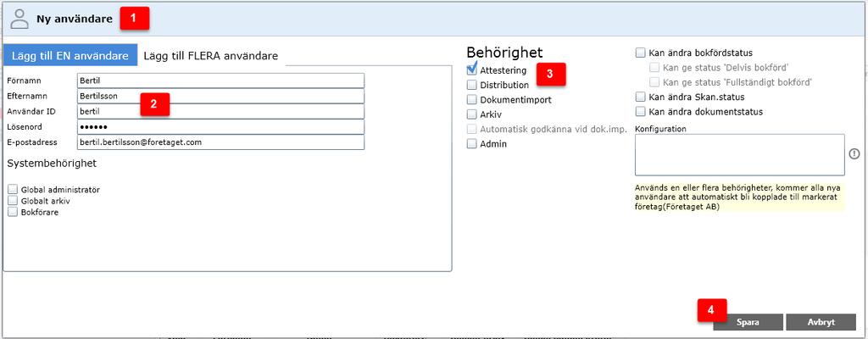Check Kan ändra Skan.status

[x=641, y=97]
